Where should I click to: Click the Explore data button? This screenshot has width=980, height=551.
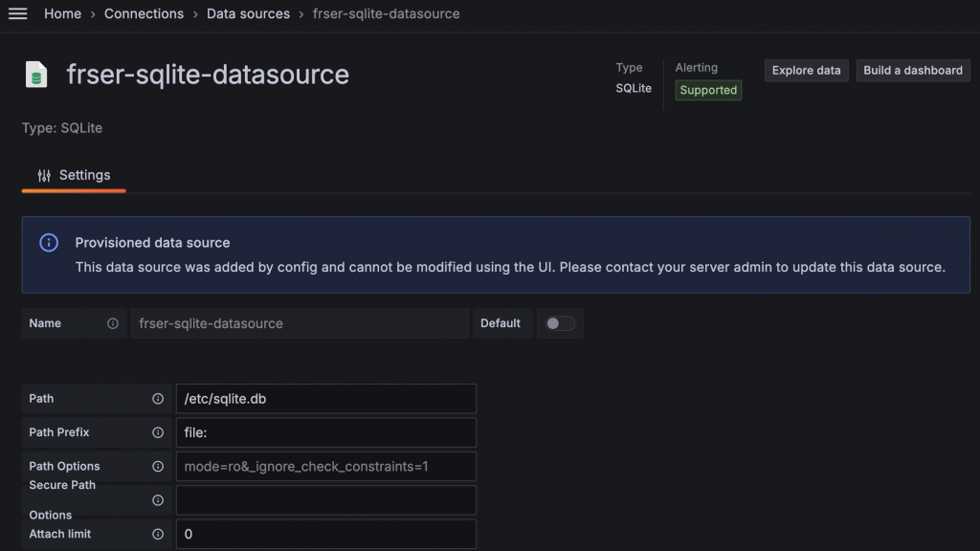(x=806, y=70)
